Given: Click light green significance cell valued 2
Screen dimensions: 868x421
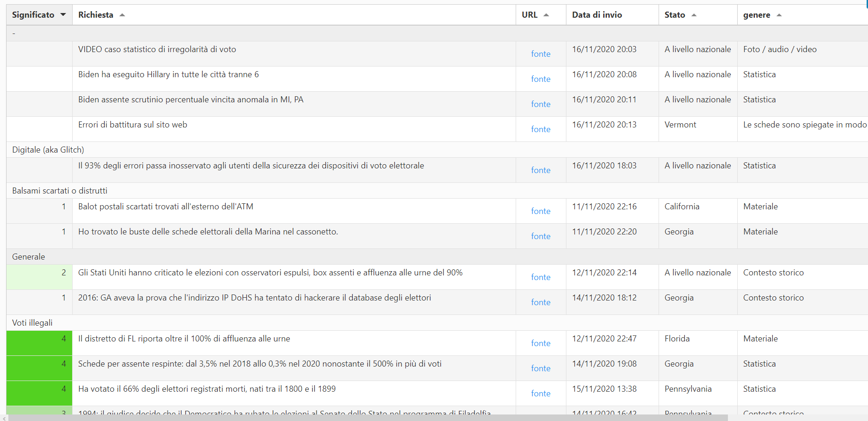Looking at the screenshot, I should pyautogui.click(x=39, y=277).
